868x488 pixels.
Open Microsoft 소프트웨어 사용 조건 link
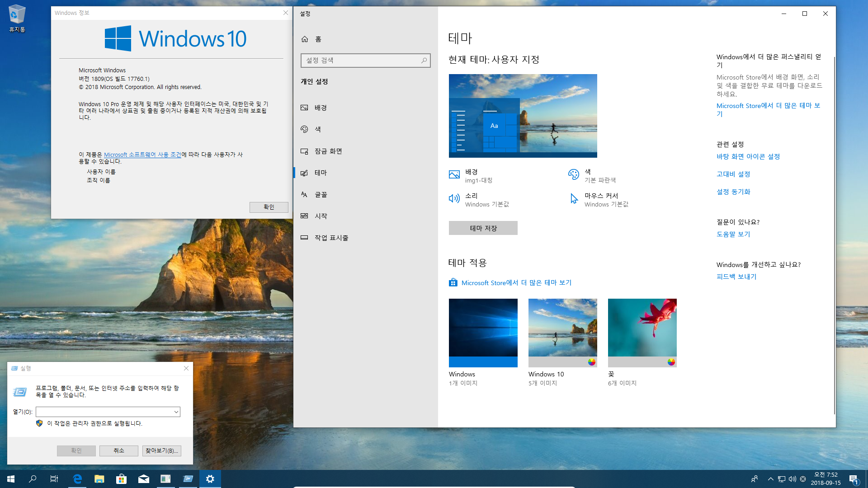point(142,155)
